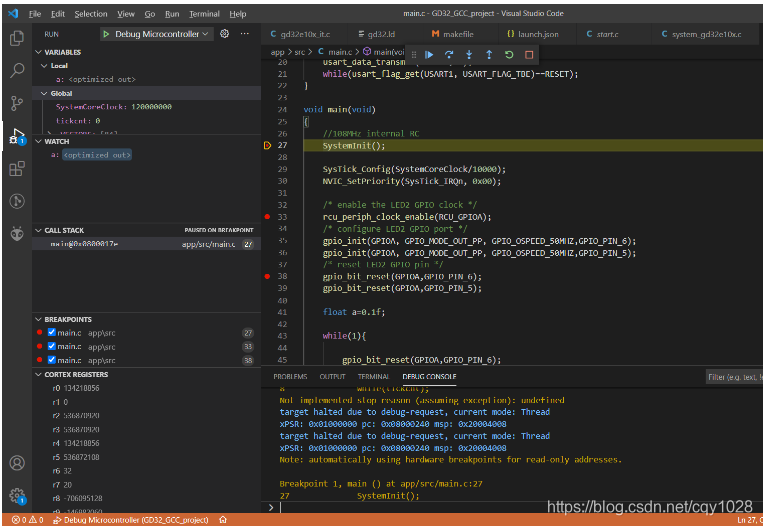Screen dimensions: 763x526
Task: Click errors and warnings status bar indicator
Action: click(x=27, y=520)
